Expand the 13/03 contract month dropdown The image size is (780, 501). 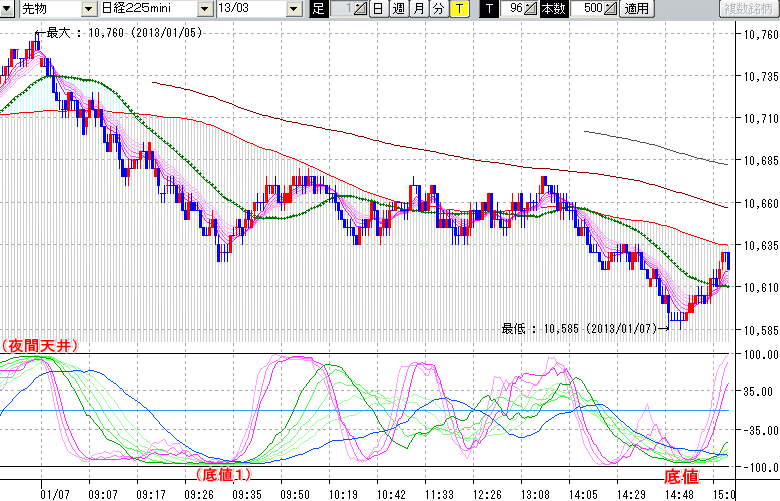293,9
